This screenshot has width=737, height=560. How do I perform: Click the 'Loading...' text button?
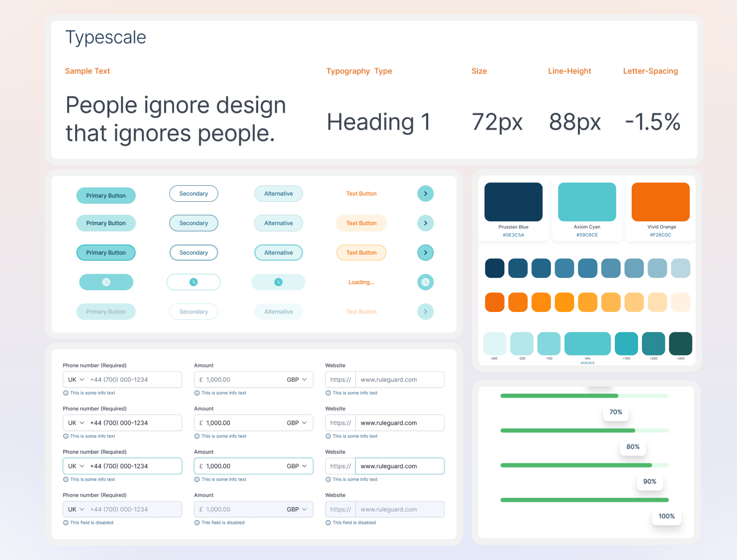(x=361, y=282)
